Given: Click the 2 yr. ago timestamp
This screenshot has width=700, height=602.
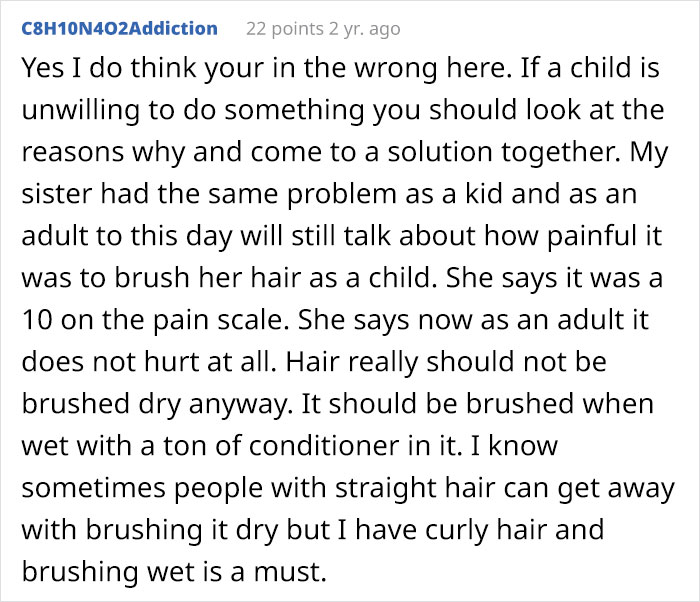Looking at the screenshot, I should 365,29.
